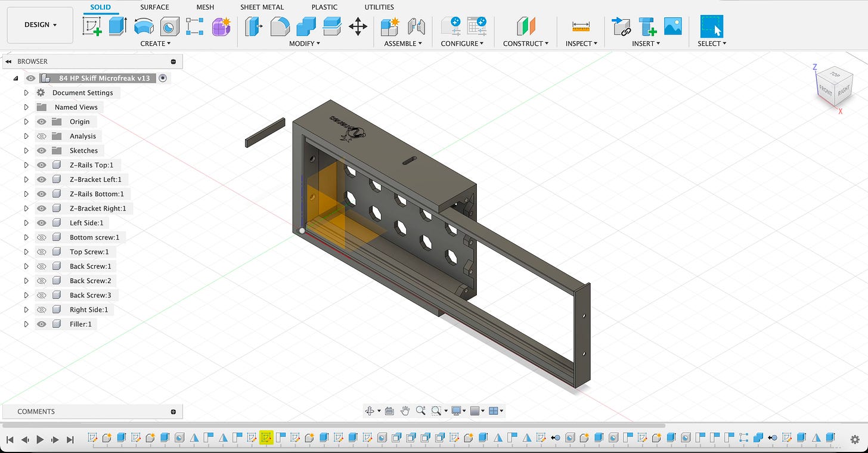The width and height of the screenshot is (868, 453).
Task: Open the DESIGN workspace dropdown
Action: [x=41, y=25]
